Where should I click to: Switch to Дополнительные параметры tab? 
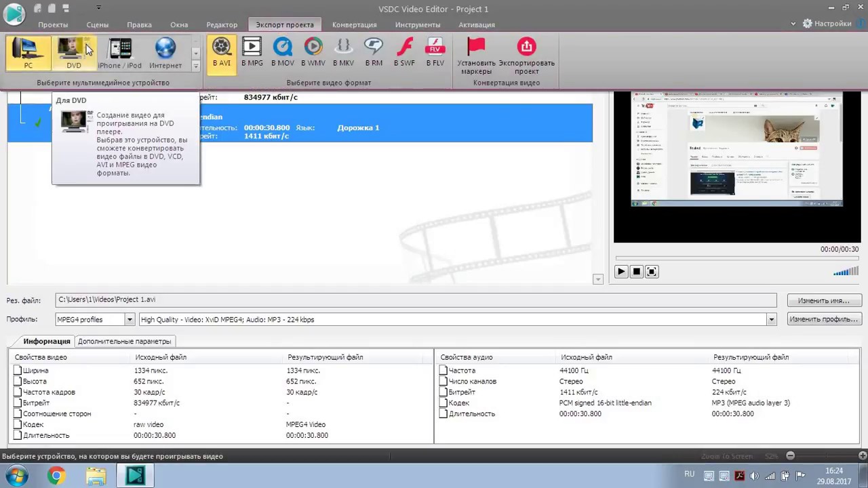tap(124, 342)
